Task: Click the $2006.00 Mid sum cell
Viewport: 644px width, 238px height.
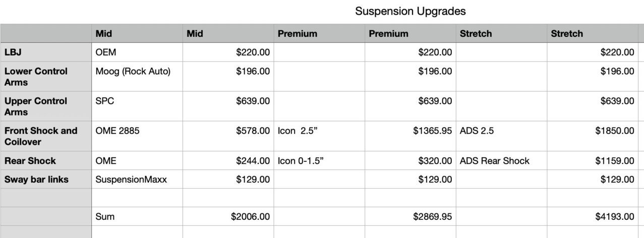Action: (228, 216)
